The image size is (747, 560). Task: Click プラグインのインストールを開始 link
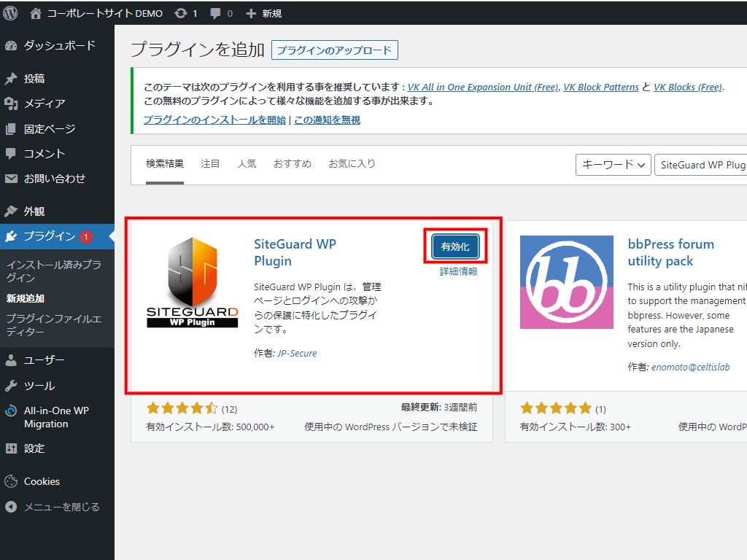pos(214,120)
